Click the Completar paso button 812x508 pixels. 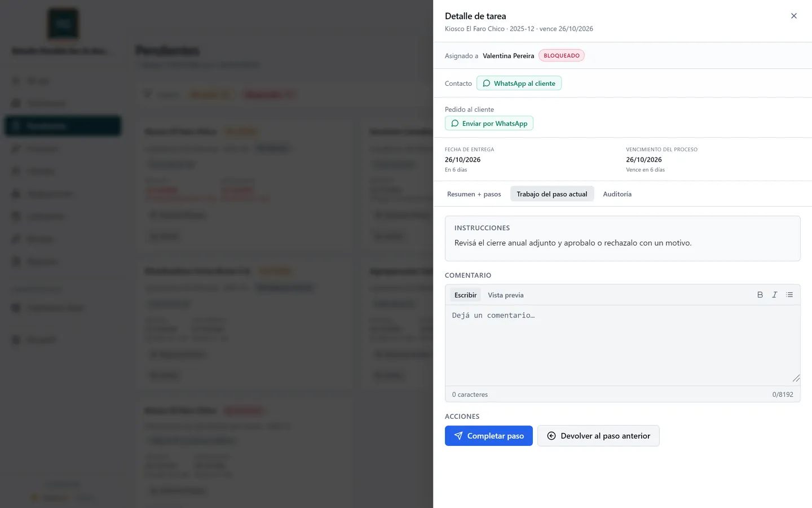pyautogui.click(x=488, y=436)
